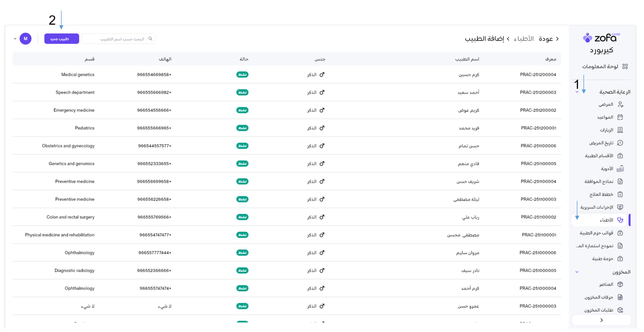
Task: Collapse the Inventory (المخزون) section
Action: (x=577, y=272)
